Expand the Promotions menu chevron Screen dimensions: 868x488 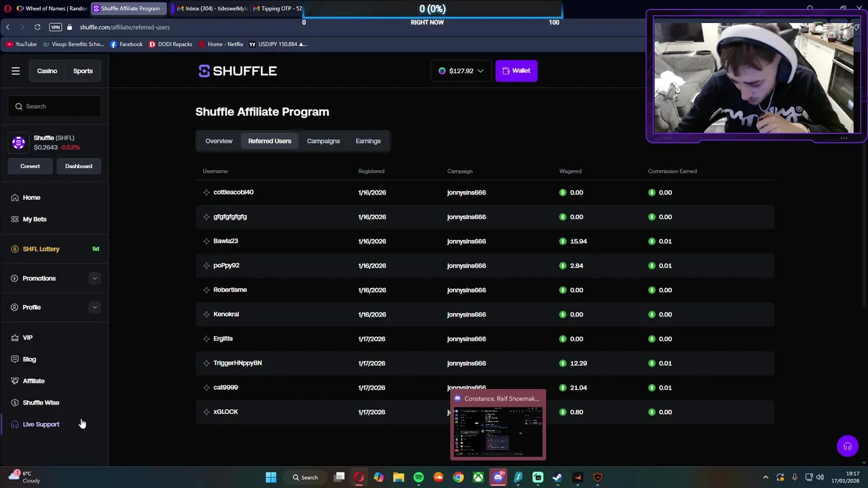click(94, 279)
